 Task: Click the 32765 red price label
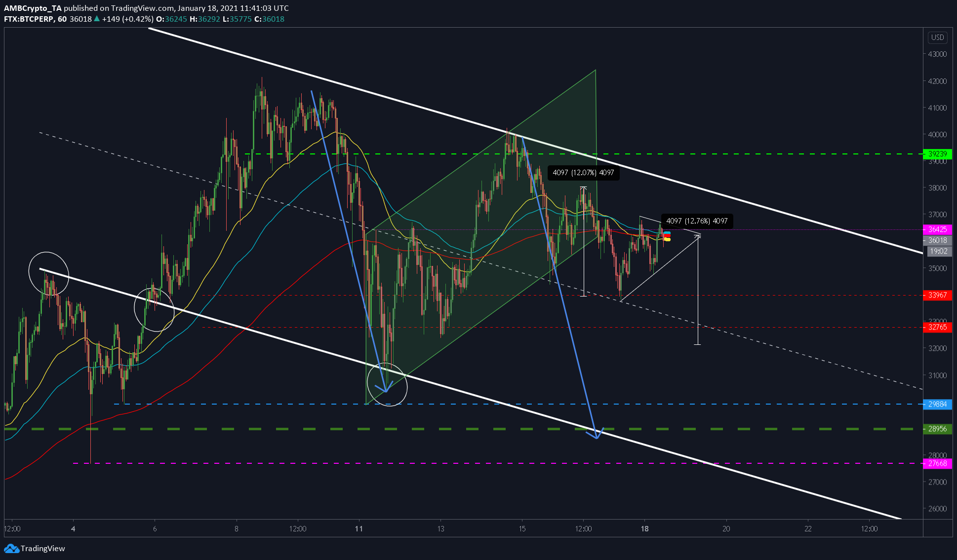coord(937,327)
